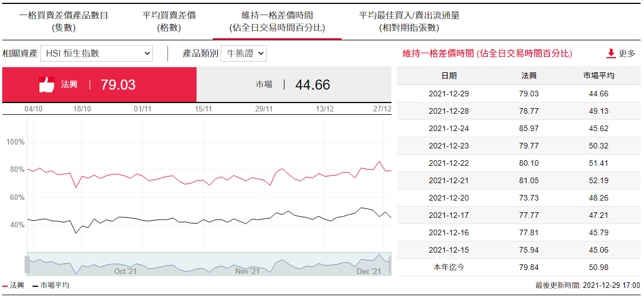Click the 01/11 chart axis date
The image size is (644, 298).
(142, 109)
